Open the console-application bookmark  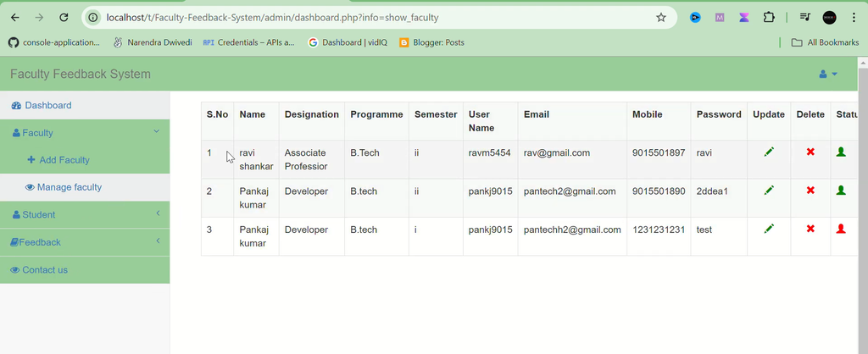click(53, 42)
